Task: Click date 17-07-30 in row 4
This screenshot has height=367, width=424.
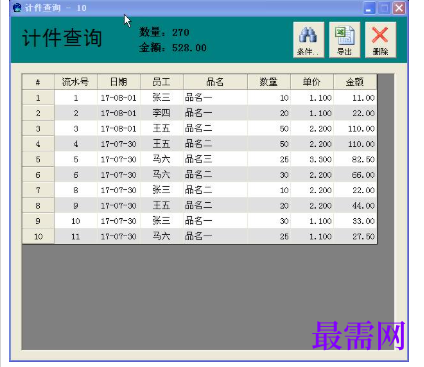Action: coord(118,144)
